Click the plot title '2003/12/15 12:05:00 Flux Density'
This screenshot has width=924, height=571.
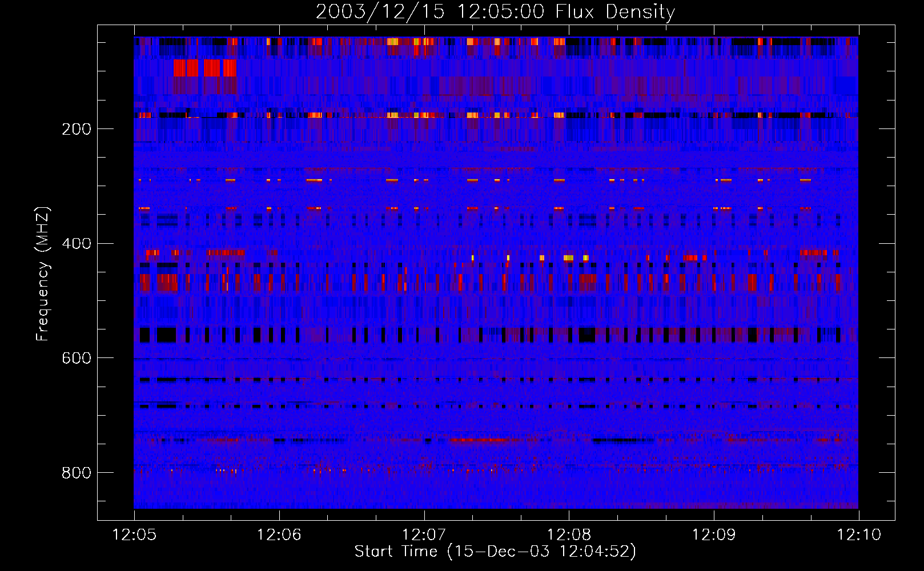point(496,11)
